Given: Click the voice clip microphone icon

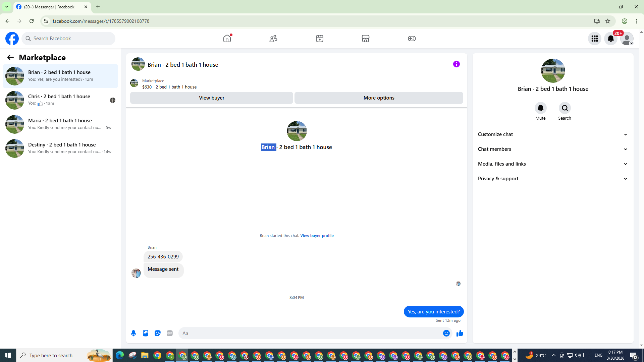Looking at the screenshot, I should pyautogui.click(x=133, y=333).
